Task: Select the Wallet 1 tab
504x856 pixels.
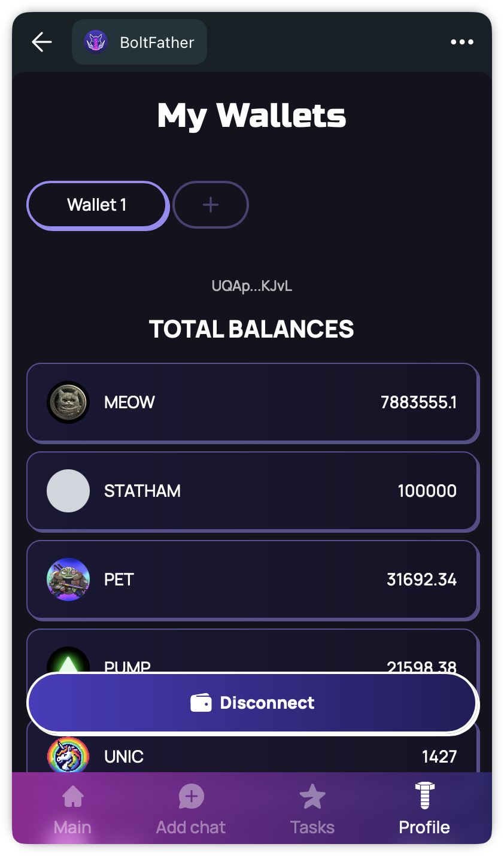Action: pyautogui.click(x=97, y=205)
